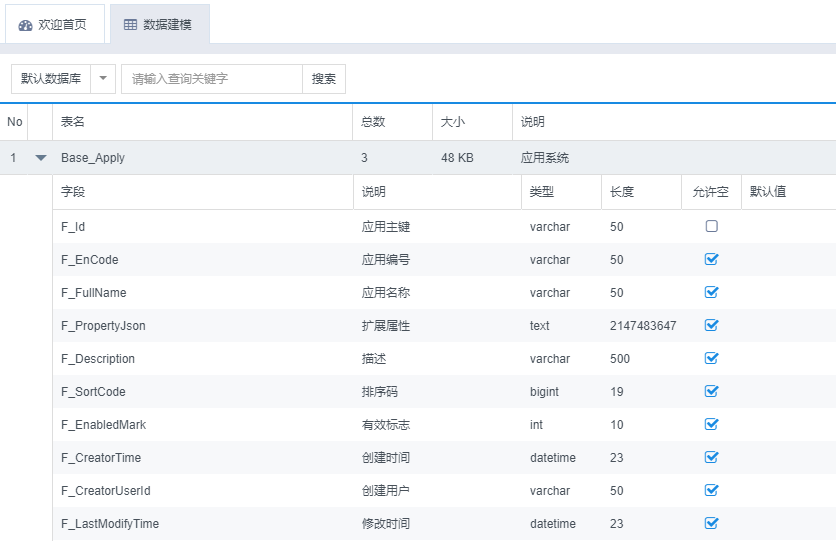The image size is (836, 541).
Task: Toggle allow-null checkbox for F_Description
Action: tap(711, 358)
